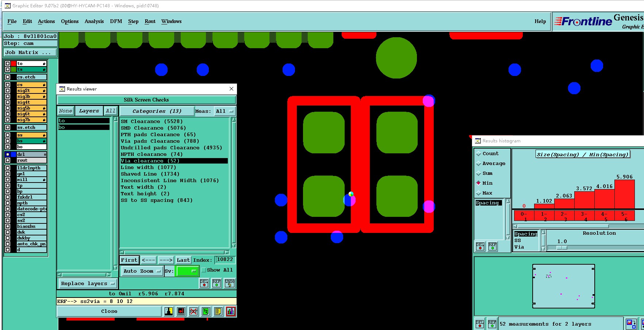Image resolution: width=644 pixels, height=330 pixels.
Task: Click the green color swatch of layer ts
Action: coord(14,69)
